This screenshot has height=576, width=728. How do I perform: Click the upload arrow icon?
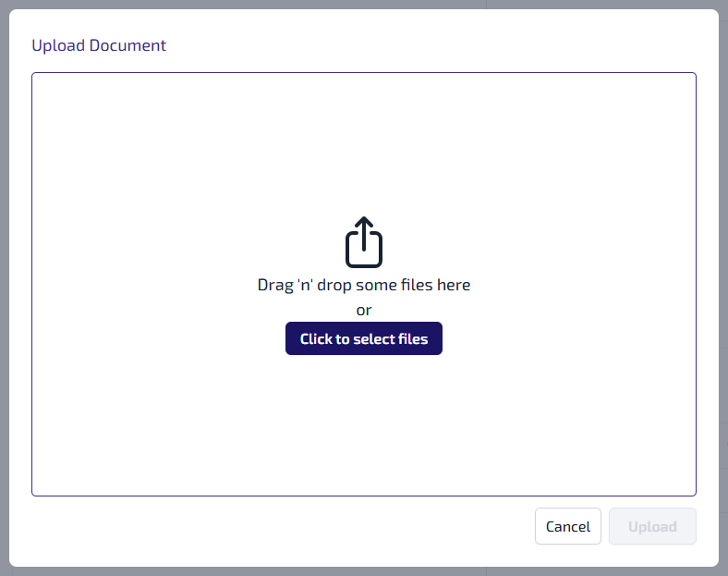(x=364, y=242)
